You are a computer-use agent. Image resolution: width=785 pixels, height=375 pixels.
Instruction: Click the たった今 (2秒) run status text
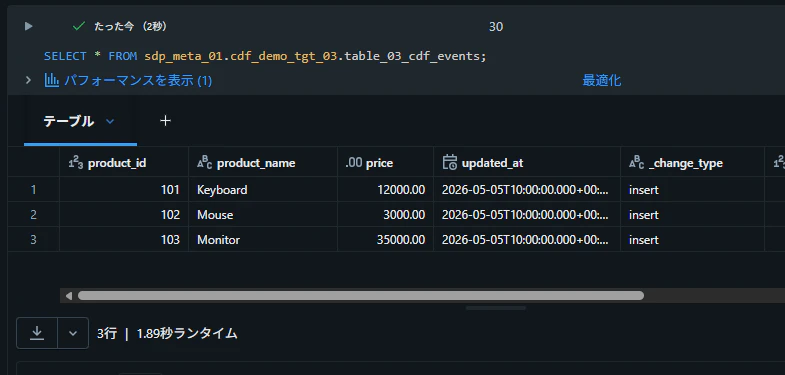[x=130, y=27]
